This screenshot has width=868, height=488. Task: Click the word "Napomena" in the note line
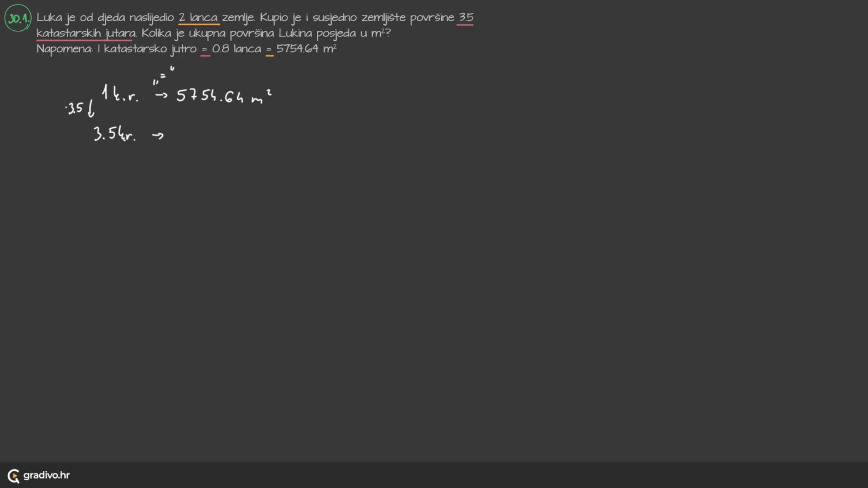pyautogui.click(x=64, y=49)
